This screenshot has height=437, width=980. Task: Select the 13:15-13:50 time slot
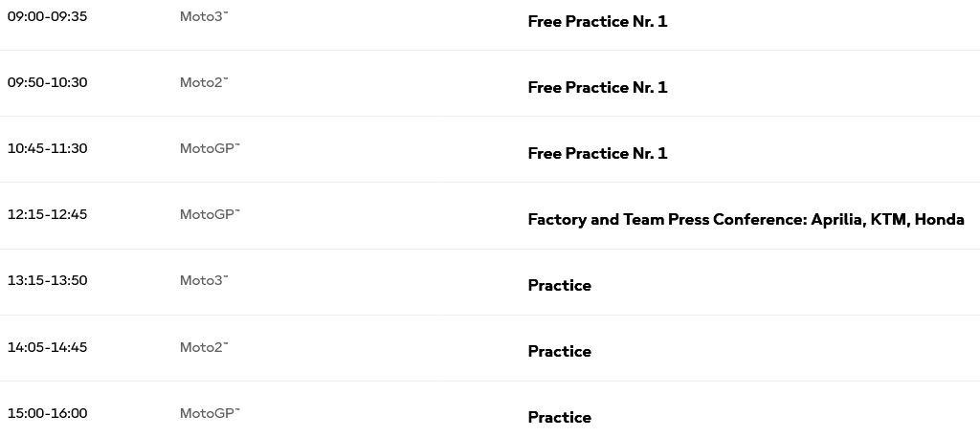coord(48,280)
